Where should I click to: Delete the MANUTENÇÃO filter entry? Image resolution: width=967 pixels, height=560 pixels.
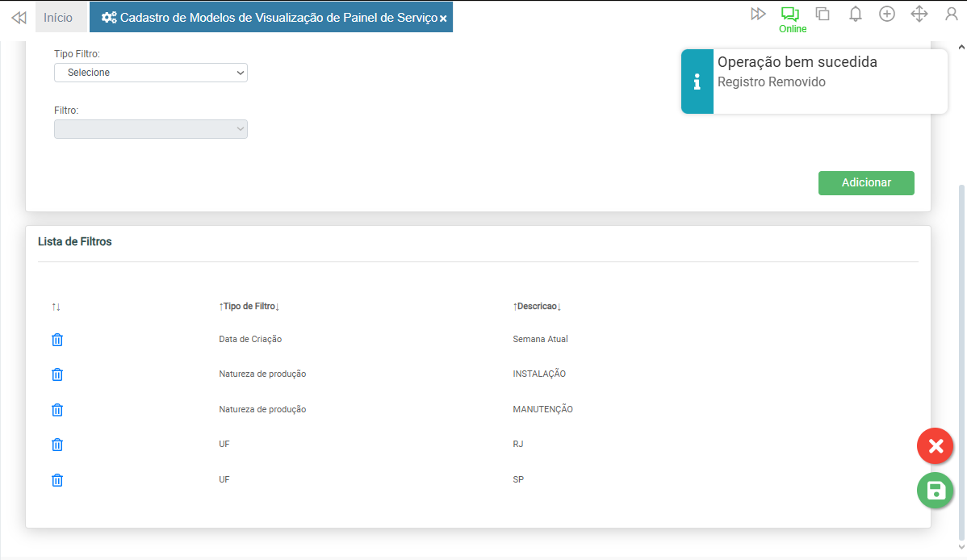point(57,410)
